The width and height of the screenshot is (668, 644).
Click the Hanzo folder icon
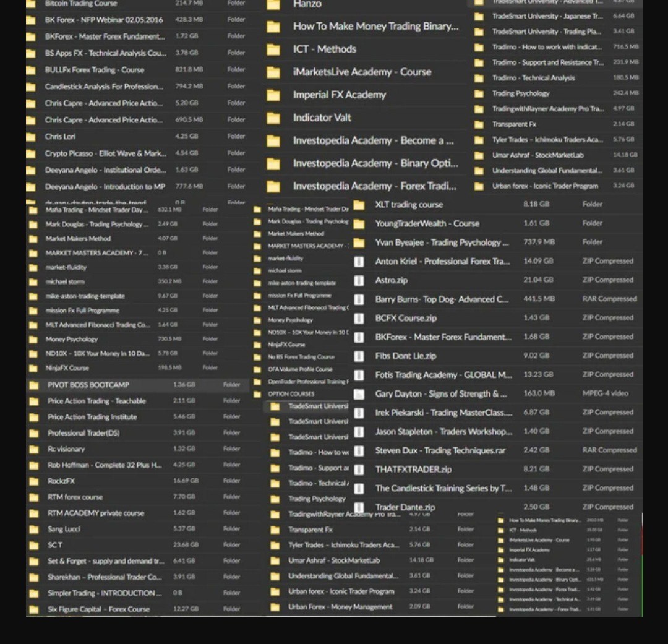273,5
